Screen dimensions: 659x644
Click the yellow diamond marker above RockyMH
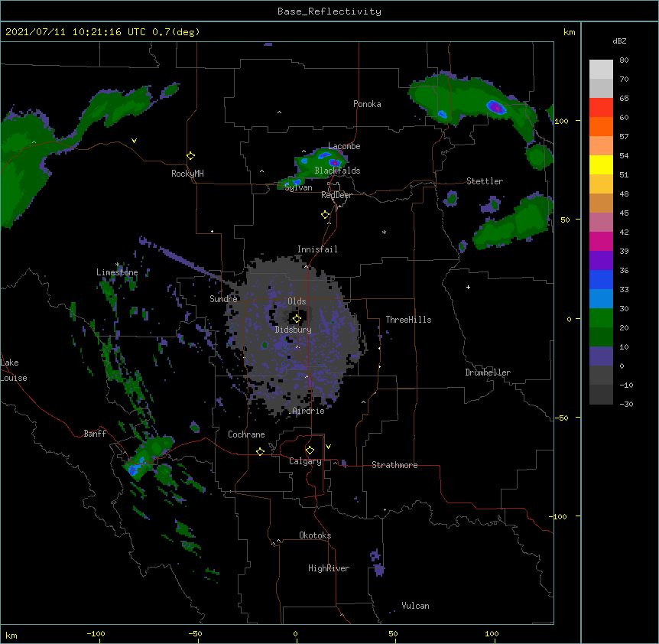[x=190, y=155]
